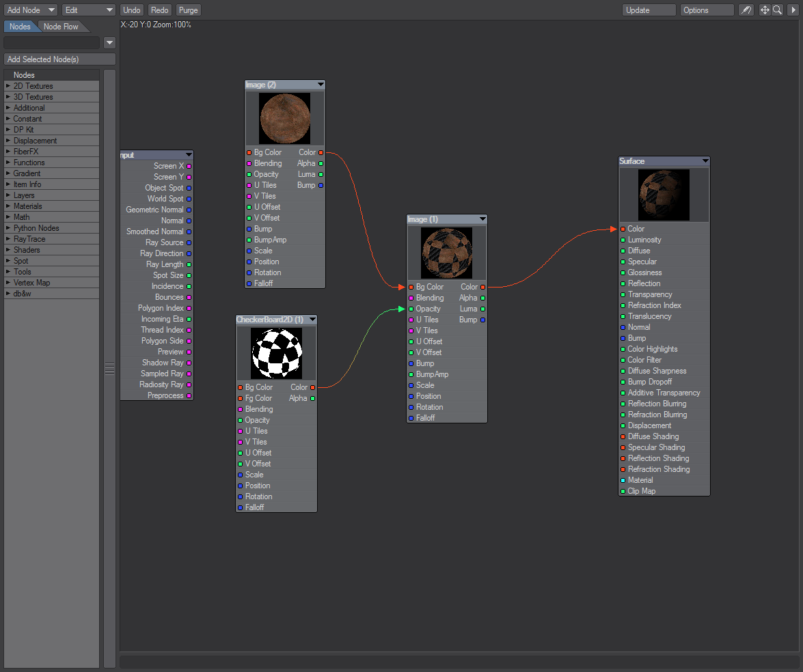Viewport: 803px width, 672px height.
Task: Click Alpha output port on CheckerBoard2D node
Action: pyautogui.click(x=312, y=398)
